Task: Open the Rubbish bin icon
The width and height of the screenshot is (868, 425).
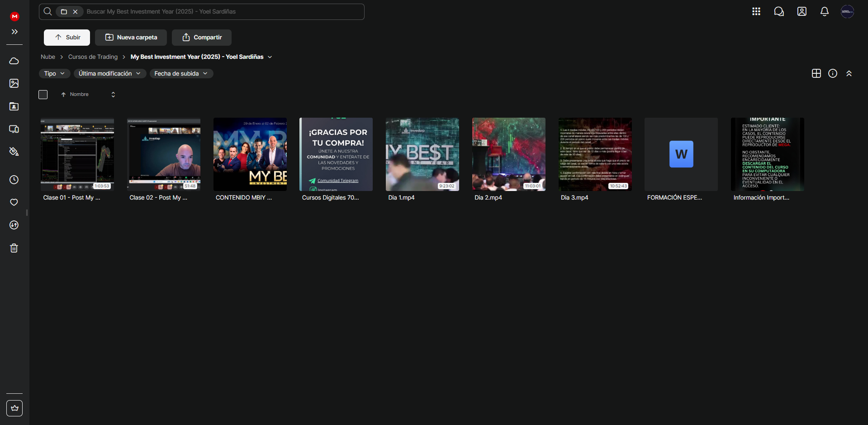Action: (14, 248)
